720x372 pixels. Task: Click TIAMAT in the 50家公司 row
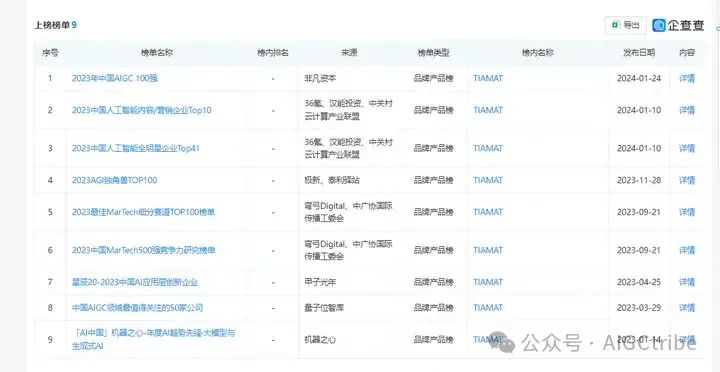(488, 308)
